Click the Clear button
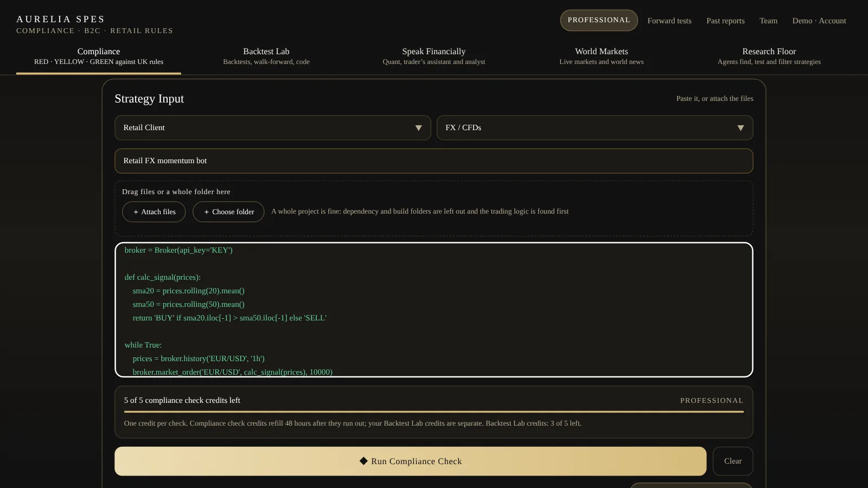This screenshot has width=868, height=488. (733, 461)
